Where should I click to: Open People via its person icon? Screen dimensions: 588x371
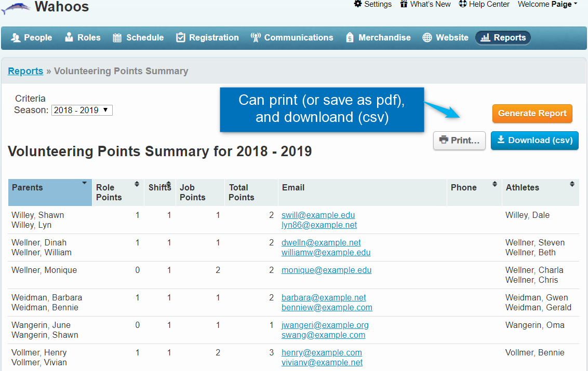pos(16,37)
